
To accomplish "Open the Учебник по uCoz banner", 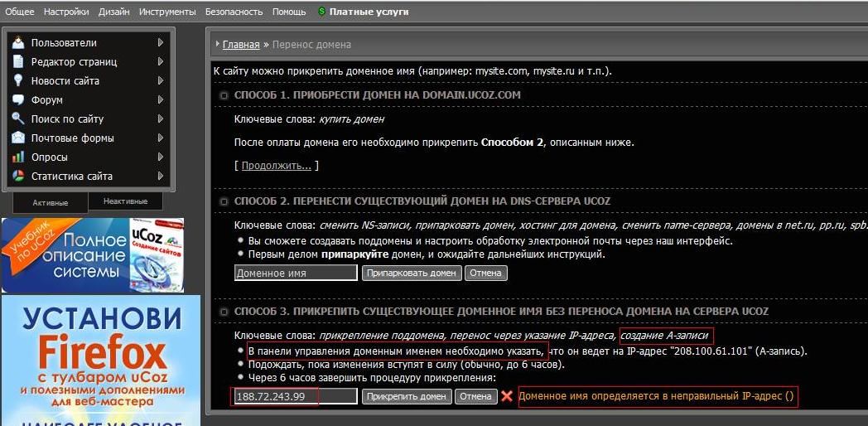I will (x=93, y=254).
